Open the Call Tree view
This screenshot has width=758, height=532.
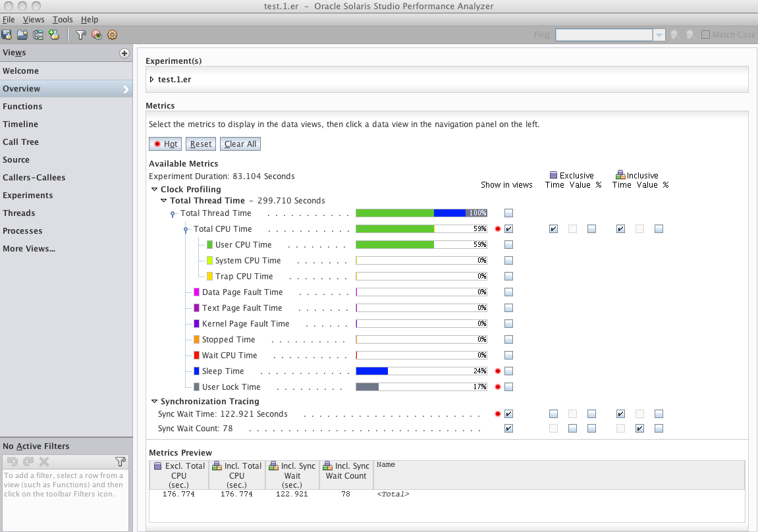pos(67,142)
